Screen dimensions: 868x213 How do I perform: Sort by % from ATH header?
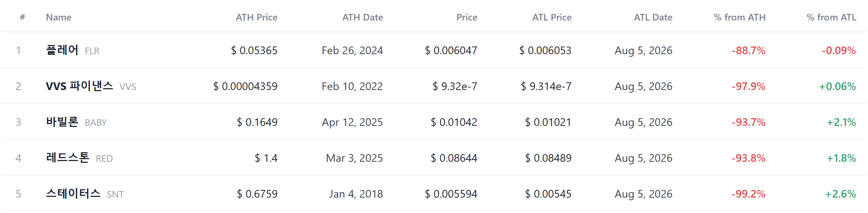click(740, 17)
